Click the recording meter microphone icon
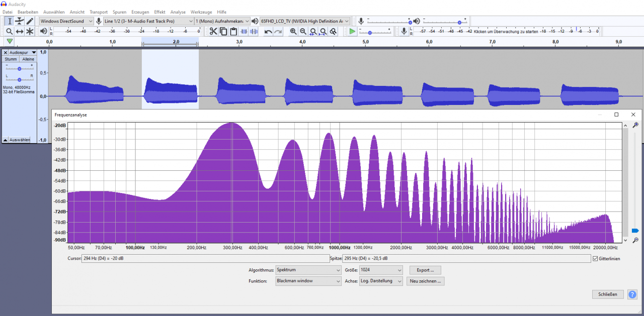 tap(404, 32)
